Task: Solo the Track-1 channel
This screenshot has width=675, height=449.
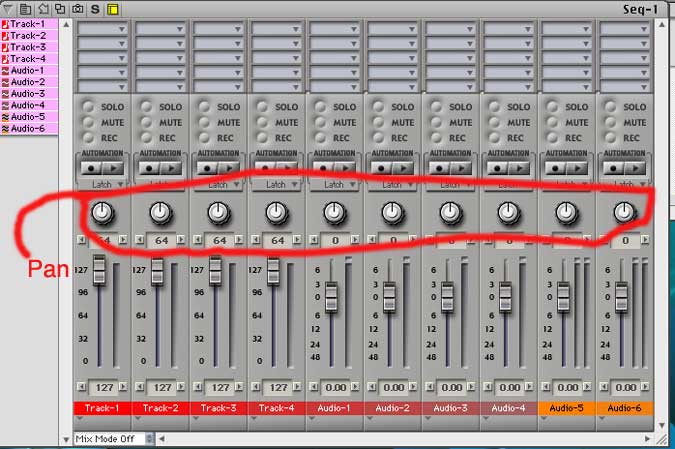Action: coord(90,107)
